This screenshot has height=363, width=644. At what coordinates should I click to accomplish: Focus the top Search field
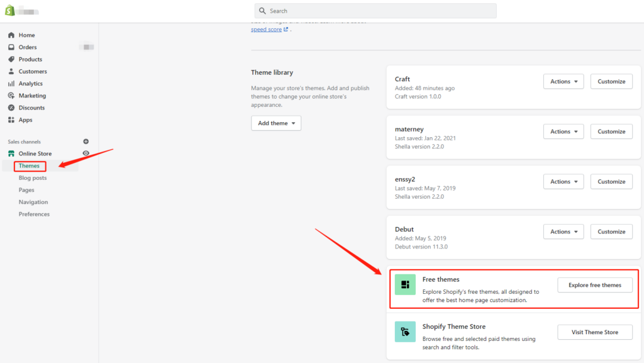point(375,11)
